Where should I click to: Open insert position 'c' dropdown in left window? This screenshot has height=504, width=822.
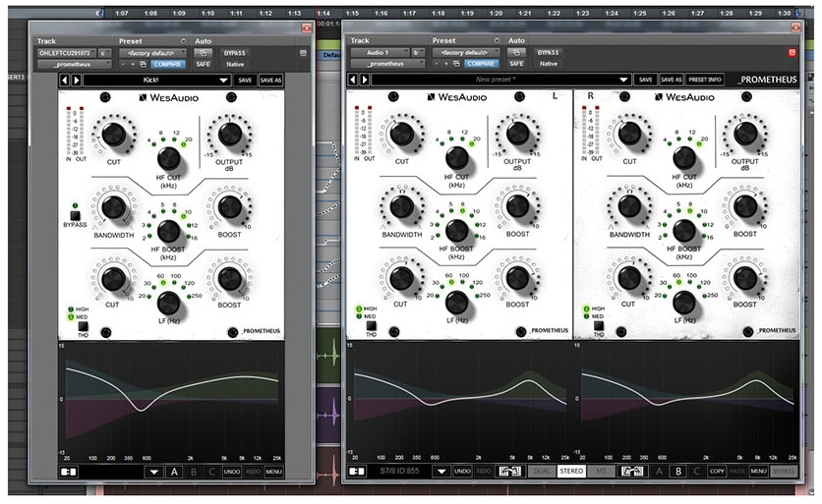click(x=105, y=53)
